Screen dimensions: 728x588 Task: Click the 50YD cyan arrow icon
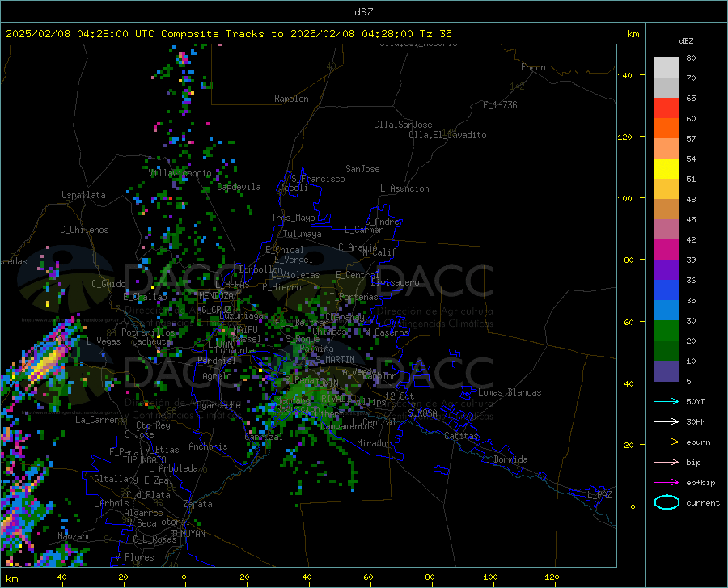(x=667, y=401)
